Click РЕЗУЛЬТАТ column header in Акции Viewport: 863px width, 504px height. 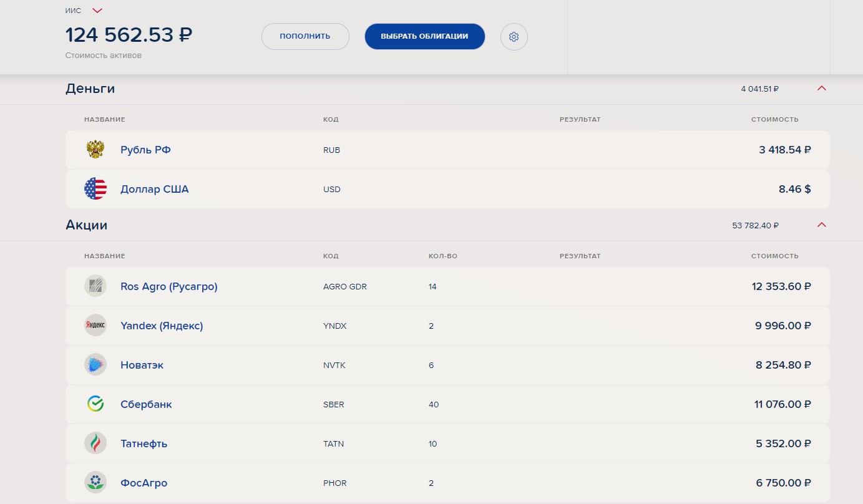(x=580, y=256)
